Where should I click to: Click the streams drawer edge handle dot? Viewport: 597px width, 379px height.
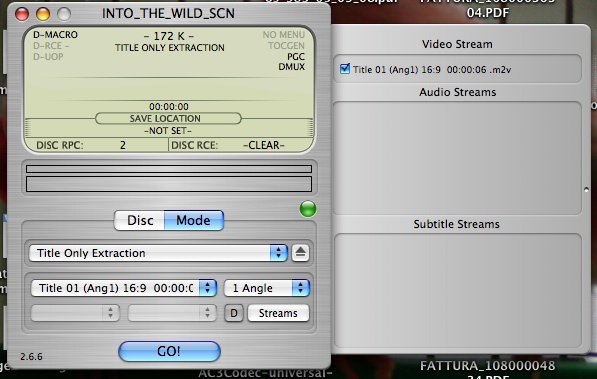click(x=587, y=189)
